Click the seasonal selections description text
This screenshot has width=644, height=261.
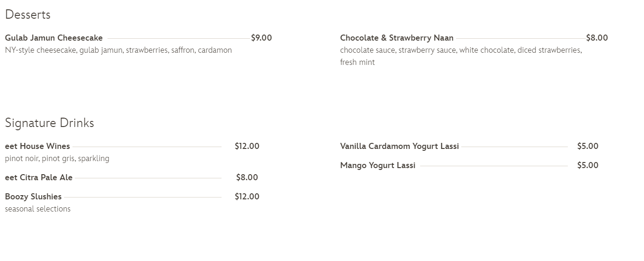(38, 209)
